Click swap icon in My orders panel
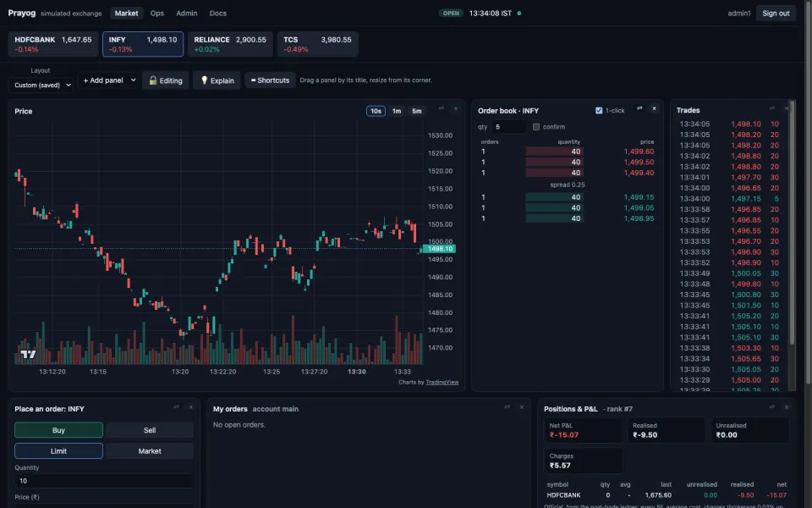812x508 pixels. pyautogui.click(x=507, y=407)
